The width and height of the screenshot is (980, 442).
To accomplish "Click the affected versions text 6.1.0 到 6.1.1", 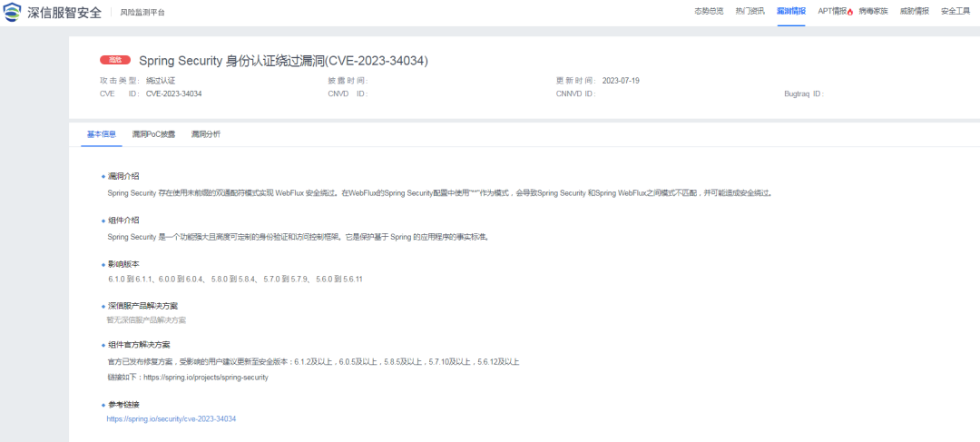I will pyautogui.click(x=130, y=279).
